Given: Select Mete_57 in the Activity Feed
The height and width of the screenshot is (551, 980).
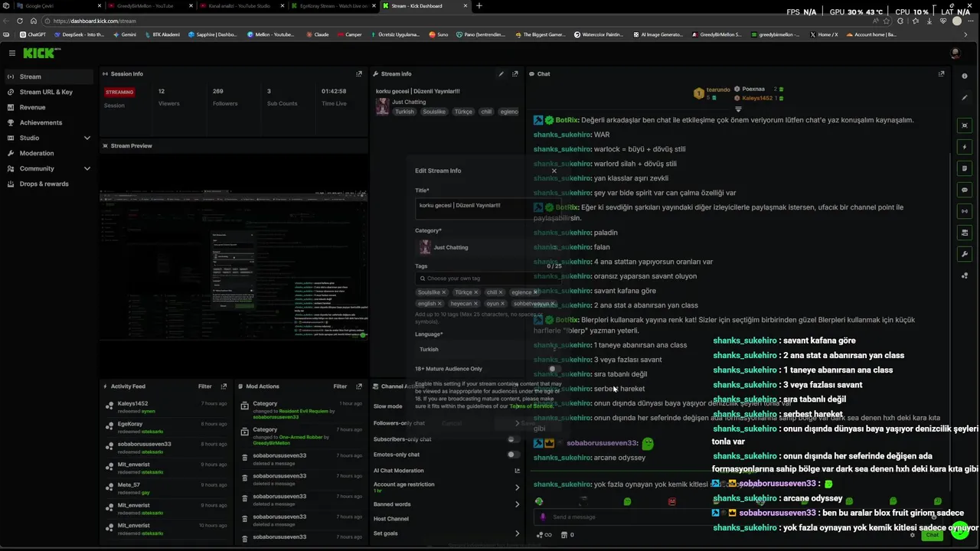Looking at the screenshot, I should (x=129, y=484).
